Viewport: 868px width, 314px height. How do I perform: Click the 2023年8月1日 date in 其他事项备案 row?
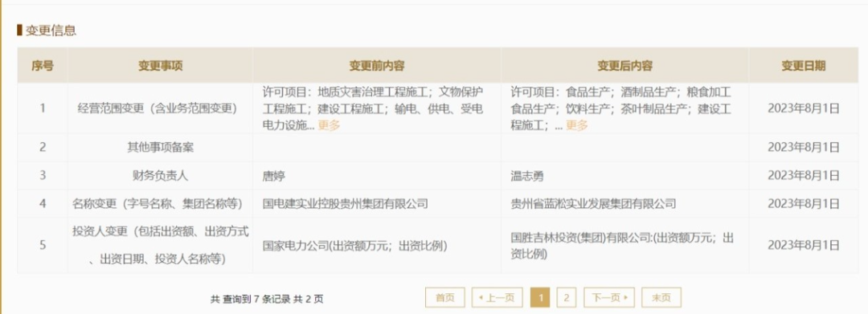point(803,148)
